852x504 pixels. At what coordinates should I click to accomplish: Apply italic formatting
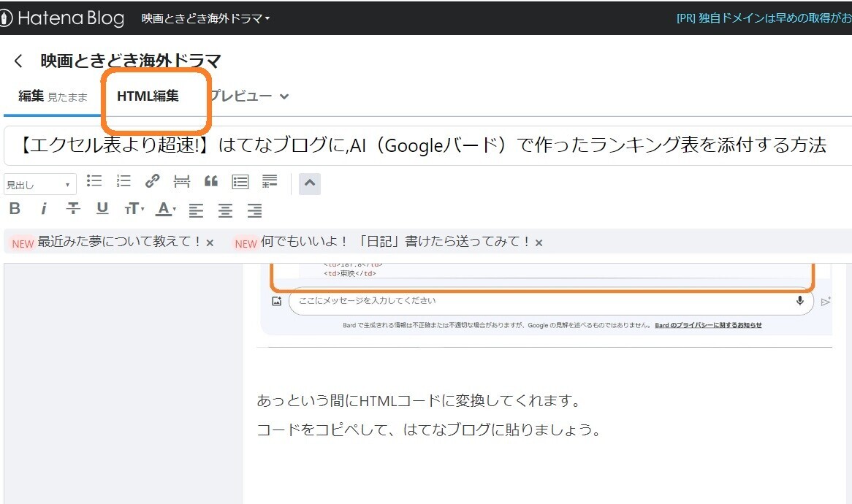click(44, 209)
